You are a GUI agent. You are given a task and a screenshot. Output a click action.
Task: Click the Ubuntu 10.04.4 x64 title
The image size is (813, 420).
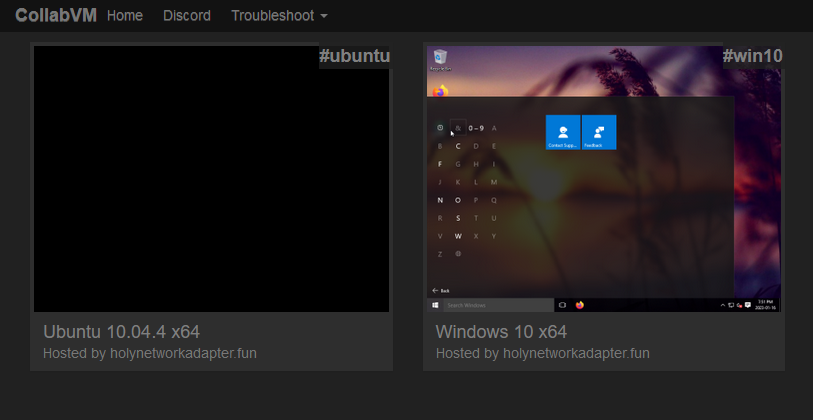(x=123, y=331)
